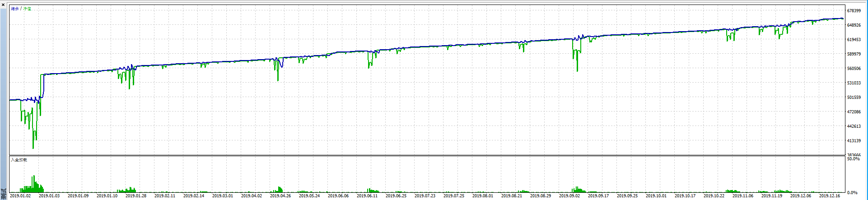
Task: Click the 2019.09.02 date label
Action: 569,196
